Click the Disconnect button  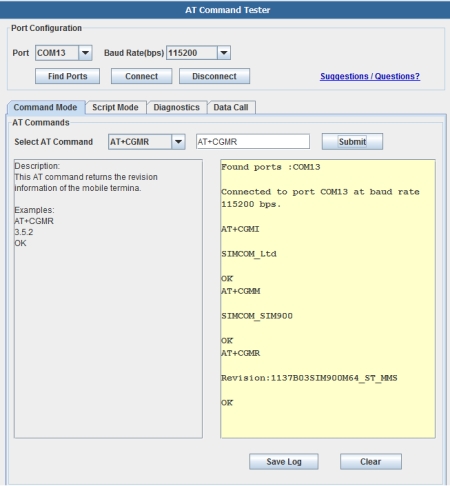click(214, 76)
